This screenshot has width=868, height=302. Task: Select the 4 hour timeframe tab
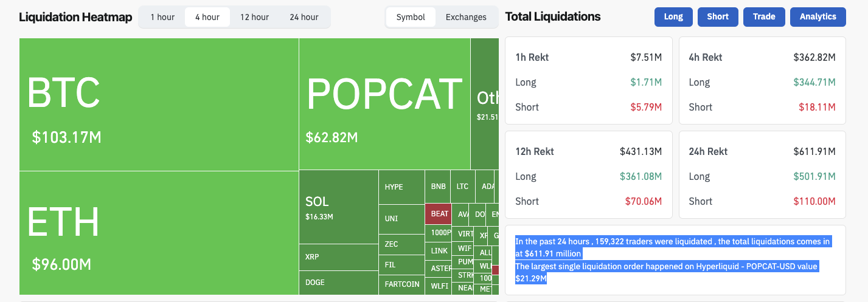(x=207, y=17)
